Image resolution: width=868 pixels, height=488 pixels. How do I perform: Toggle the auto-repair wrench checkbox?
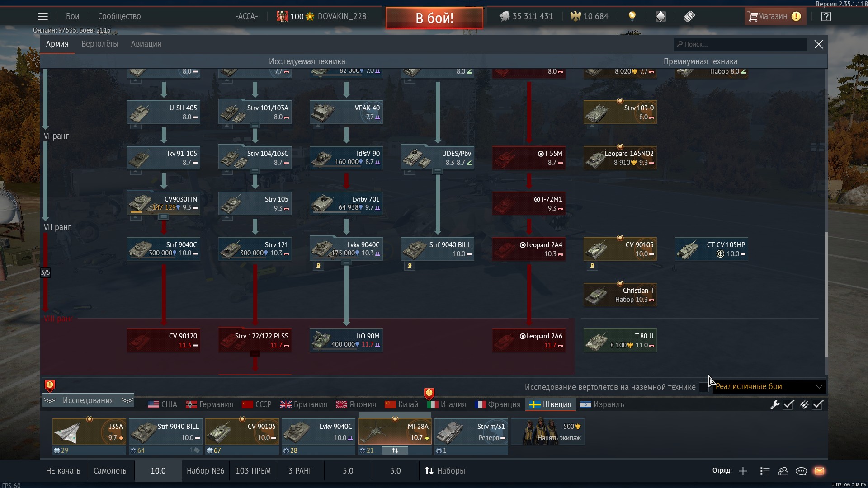[788, 404]
